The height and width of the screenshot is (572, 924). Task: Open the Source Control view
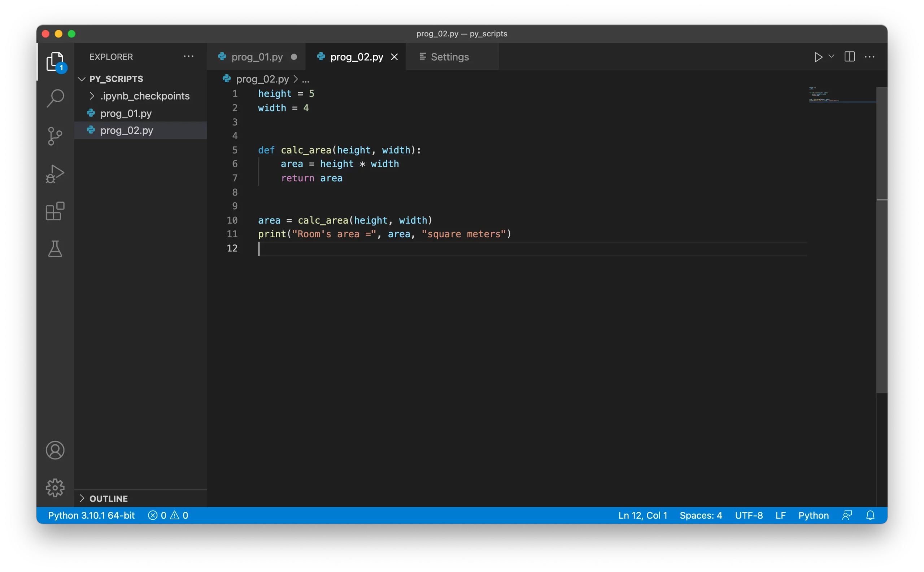[55, 136]
